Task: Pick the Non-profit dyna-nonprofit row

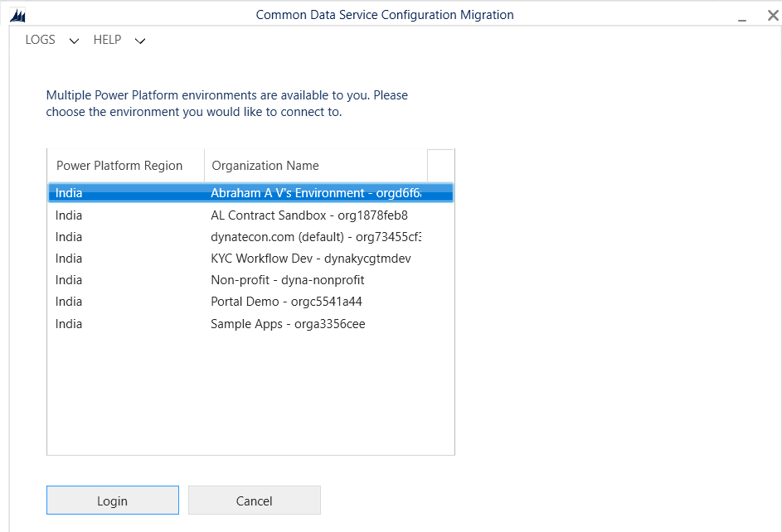Action: tap(287, 280)
